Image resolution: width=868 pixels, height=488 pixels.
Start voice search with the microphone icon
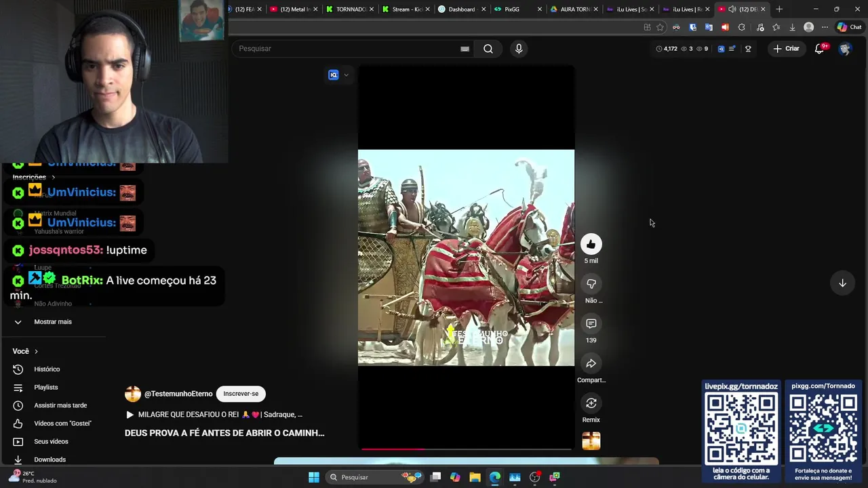(x=519, y=49)
